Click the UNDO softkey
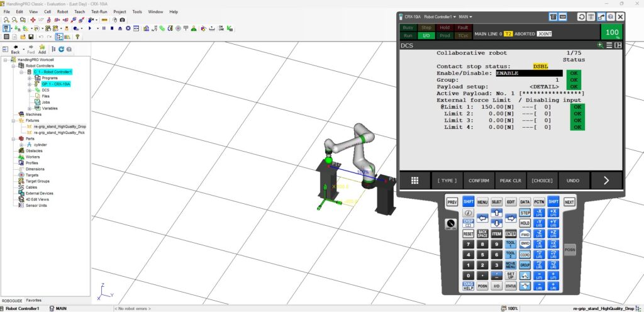 pos(573,181)
